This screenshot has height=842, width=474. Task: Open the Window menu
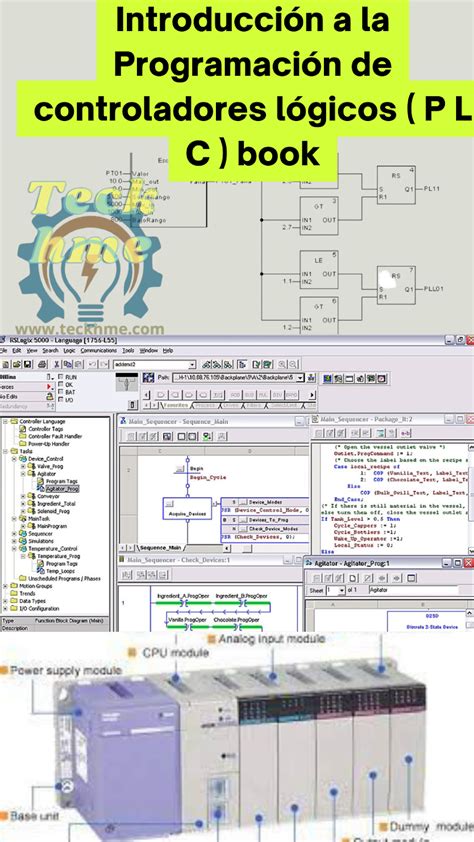pos(149,350)
